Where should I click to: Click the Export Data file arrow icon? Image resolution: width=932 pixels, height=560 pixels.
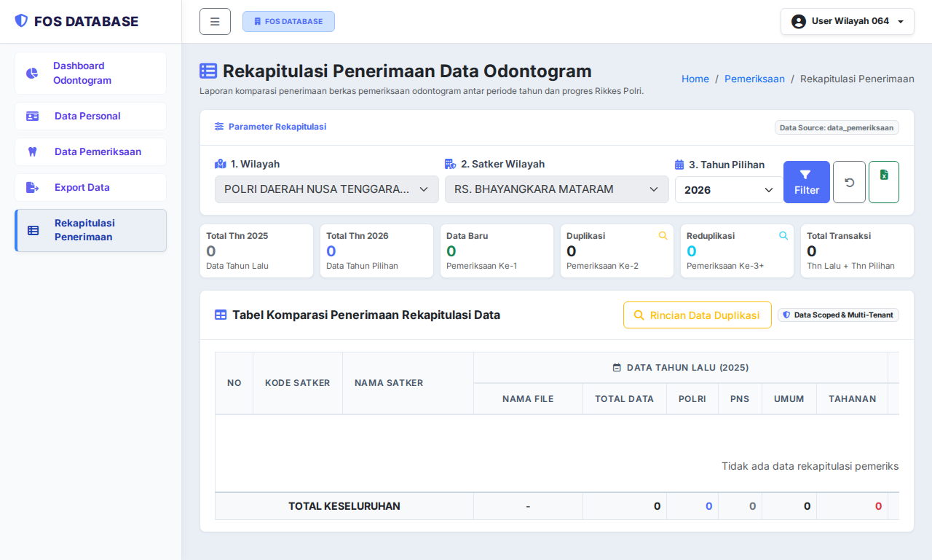click(x=33, y=187)
